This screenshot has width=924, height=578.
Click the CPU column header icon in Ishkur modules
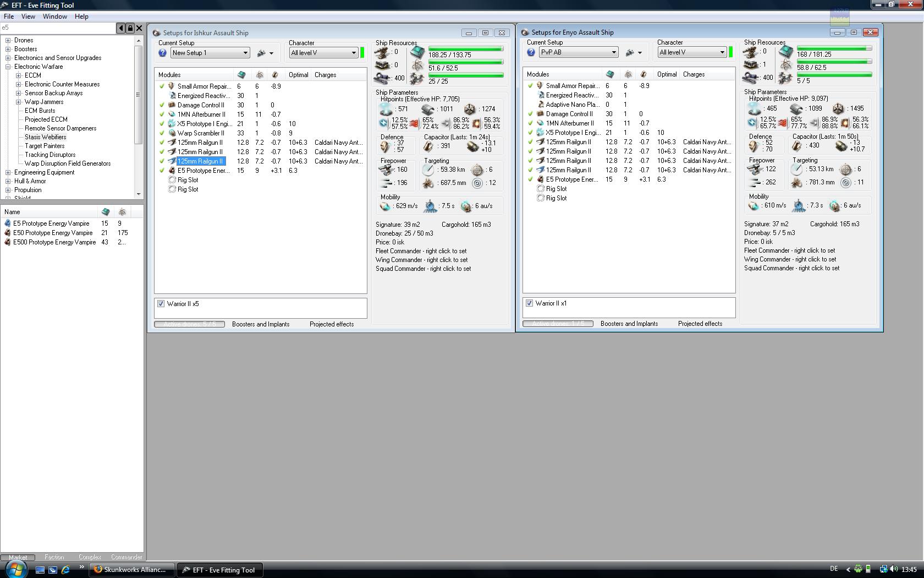[x=241, y=75]
